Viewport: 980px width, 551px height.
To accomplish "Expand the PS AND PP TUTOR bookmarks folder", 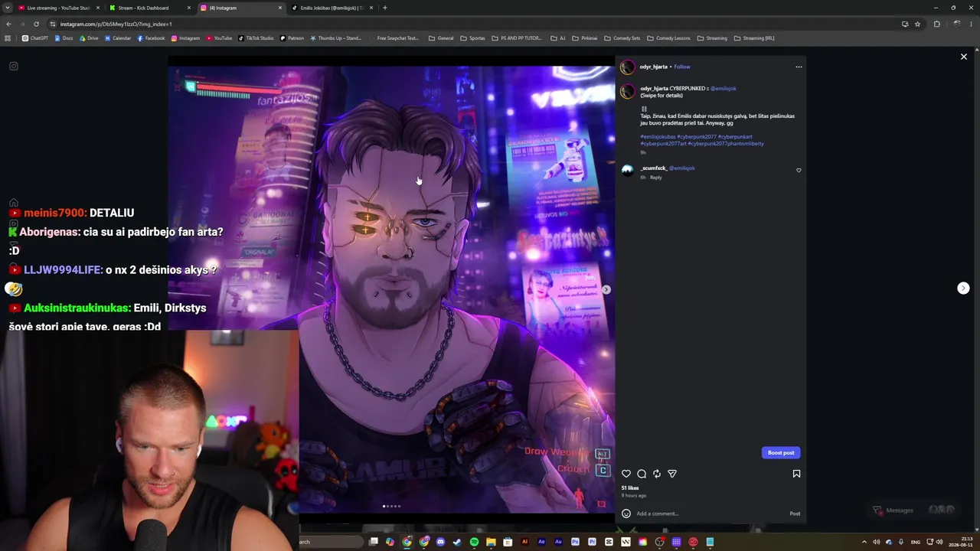I will click(x=517, y=38).
